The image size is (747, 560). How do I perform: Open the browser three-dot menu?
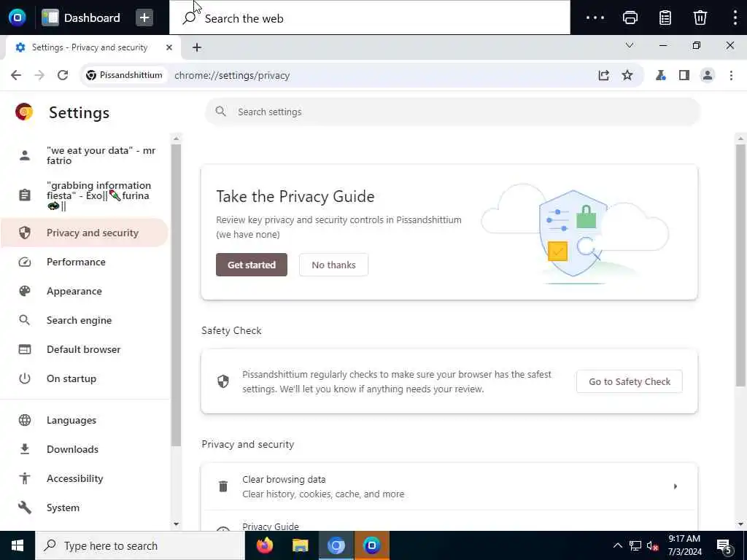(731, 75)
